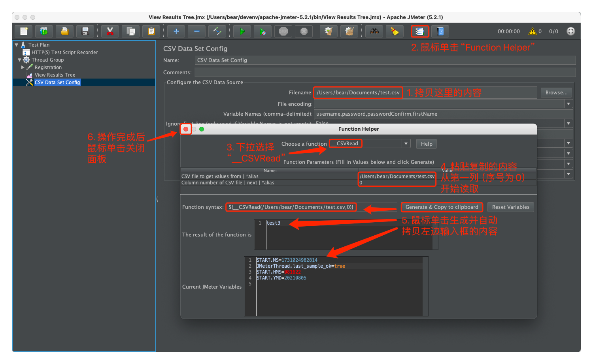
Task: Click the CSV Data Set Config Name field
Action: pos(385,60)
